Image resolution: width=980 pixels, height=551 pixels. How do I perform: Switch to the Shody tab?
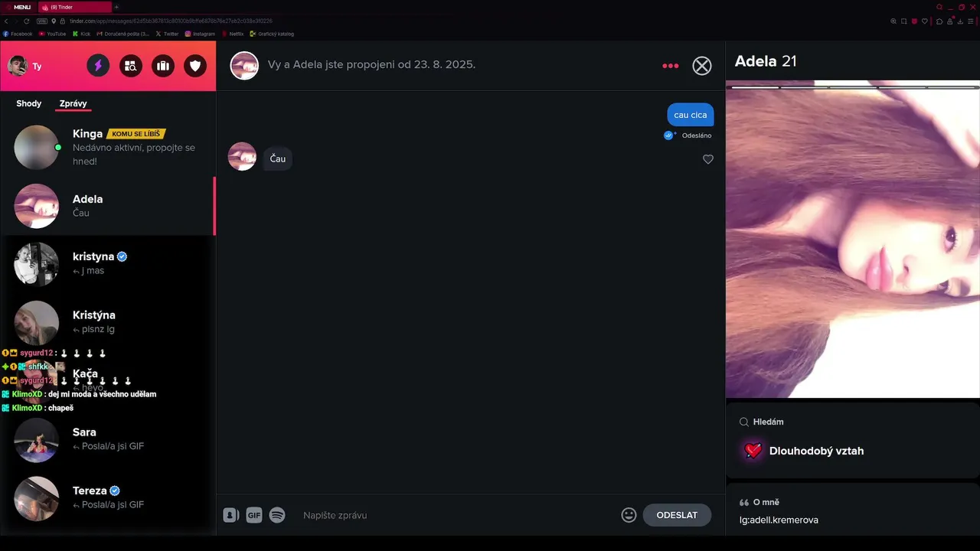click(x=29, y=103)
